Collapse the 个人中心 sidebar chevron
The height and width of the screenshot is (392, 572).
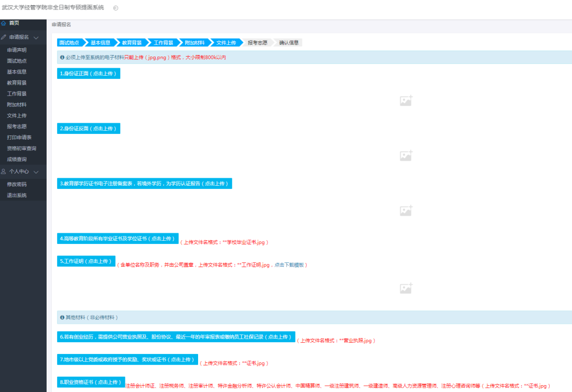coord(36,172)
